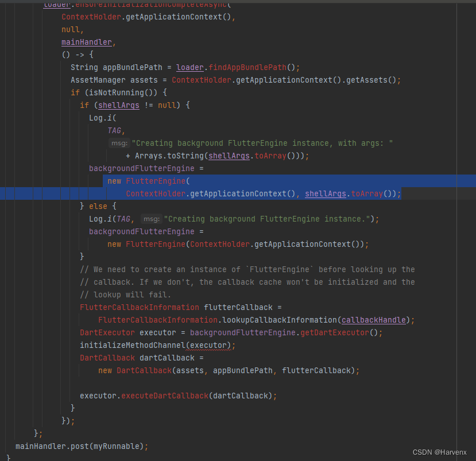The image size is (476, 461).
Task: Click the highlighted new FlutterEngine( line
Action: [x=149, y=181]
